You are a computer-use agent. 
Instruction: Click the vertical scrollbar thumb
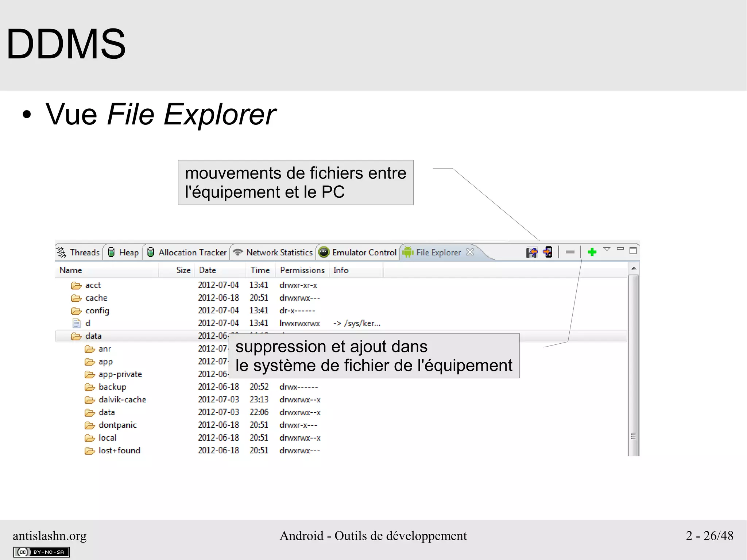(634, 365)
